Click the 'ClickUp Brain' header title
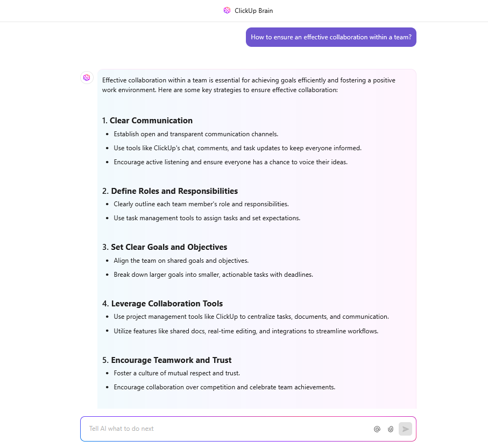The width and height of the screenshot is (488, 448). 253,11
